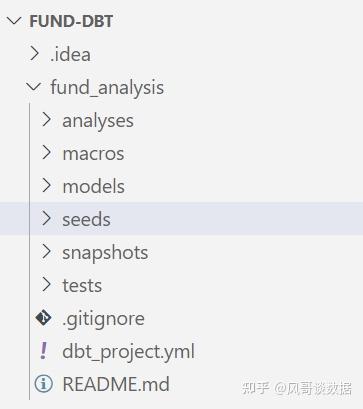Open the README.md file
Viewport: 363px width, 409px height.
tap(116, 384)
